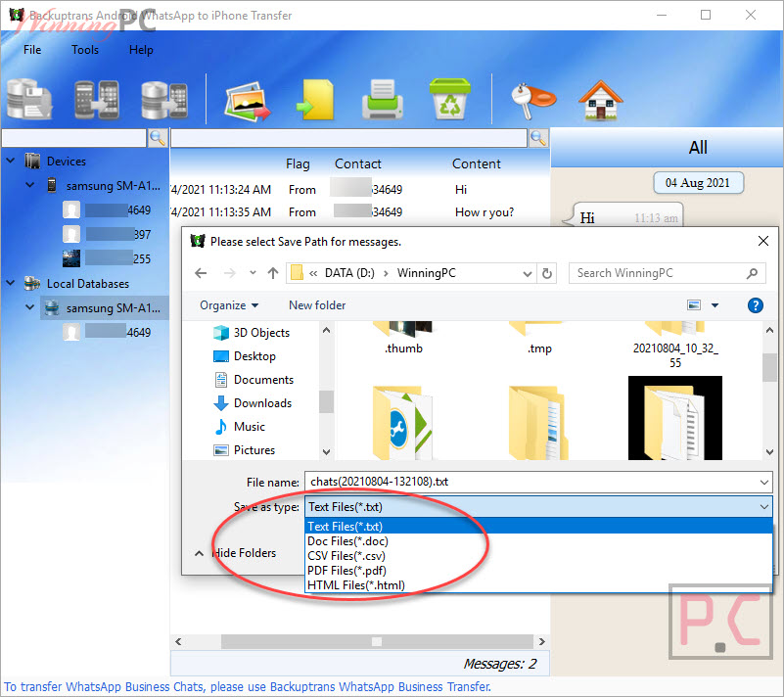
Task: Open the File menu
Action: pyautogui.click(x=32, y=50)
